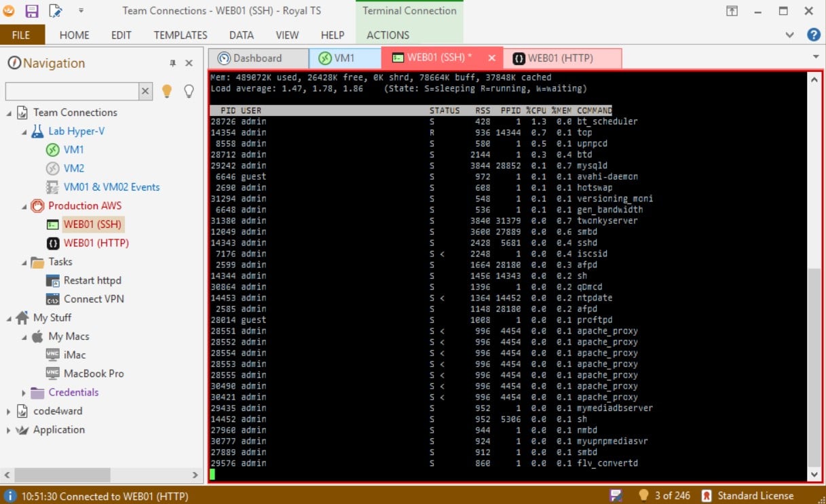
Task: Select VM1 connection in navigation tree
Action: pos(73,150)
